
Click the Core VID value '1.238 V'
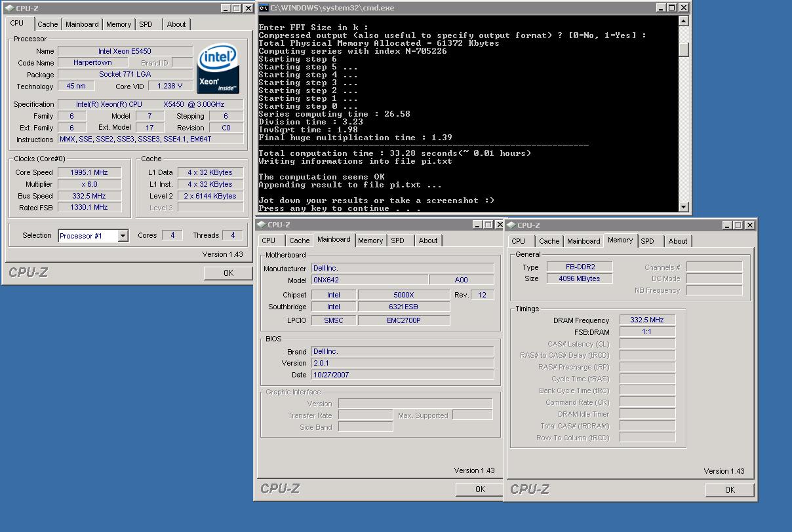[170, 86]
